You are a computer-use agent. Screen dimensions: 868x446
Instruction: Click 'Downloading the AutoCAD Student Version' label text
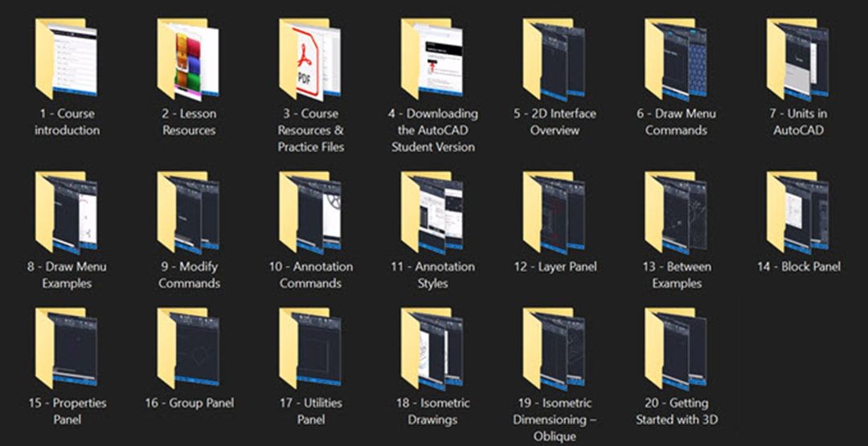(x=433, y=131)
